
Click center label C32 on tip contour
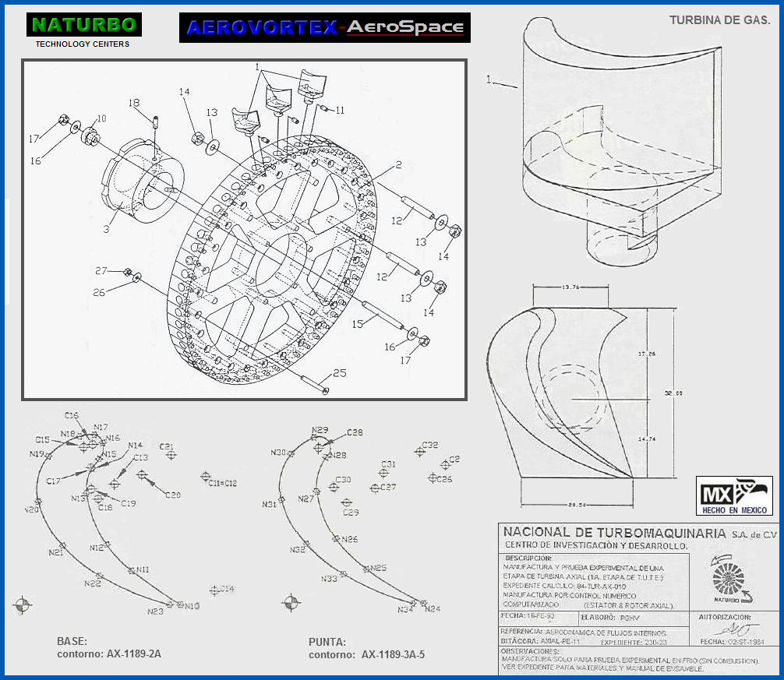point(430,445)
